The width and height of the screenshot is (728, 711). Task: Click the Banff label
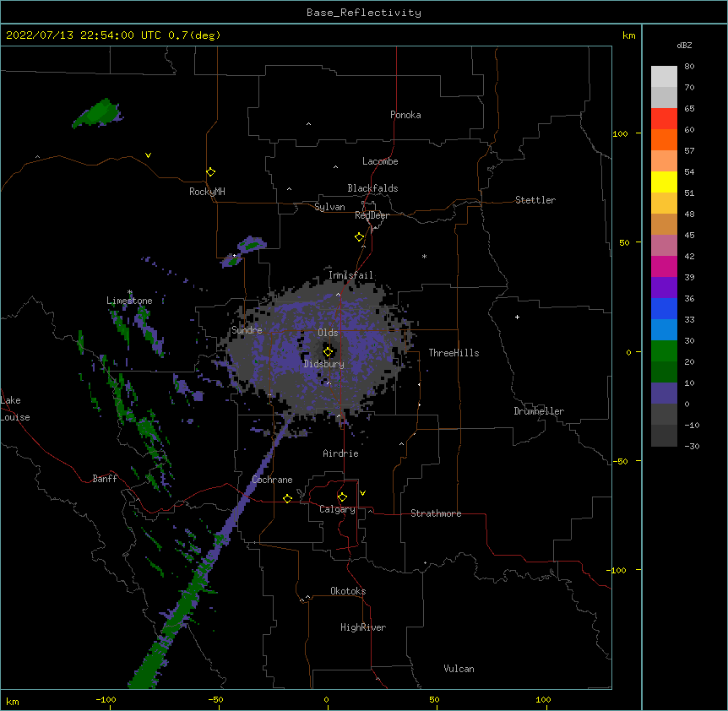click(105, 479)
